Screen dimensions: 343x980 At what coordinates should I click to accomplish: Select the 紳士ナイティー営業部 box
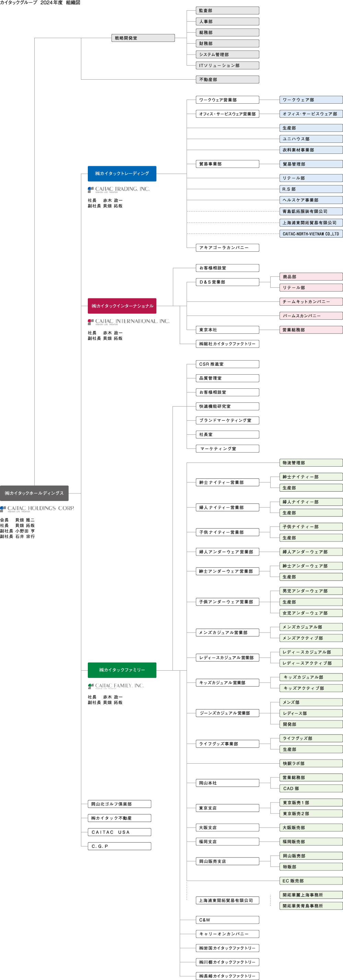(x=227, y=482)
